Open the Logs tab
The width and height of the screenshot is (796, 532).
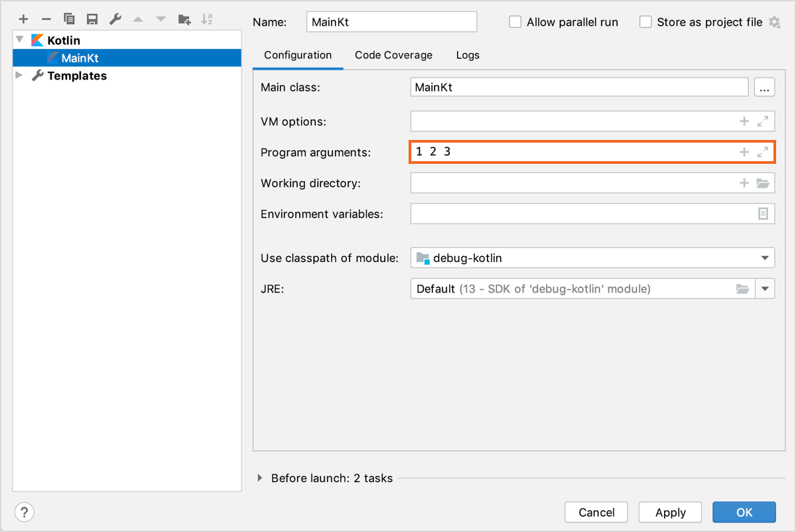pos(467,55)
